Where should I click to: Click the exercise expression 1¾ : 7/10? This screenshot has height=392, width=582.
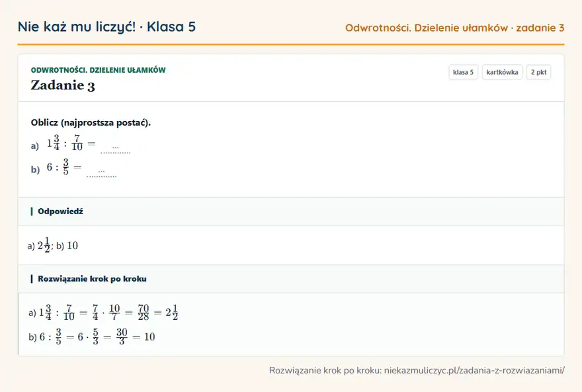(x=71, y=143)
